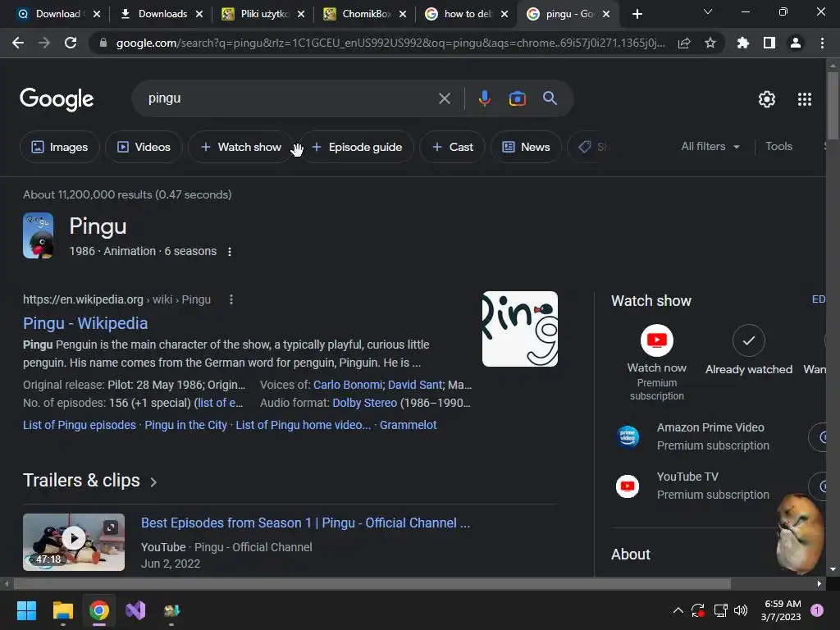840x630 pixels.
Task: Select the Videos filter
Action: [144, 147]
